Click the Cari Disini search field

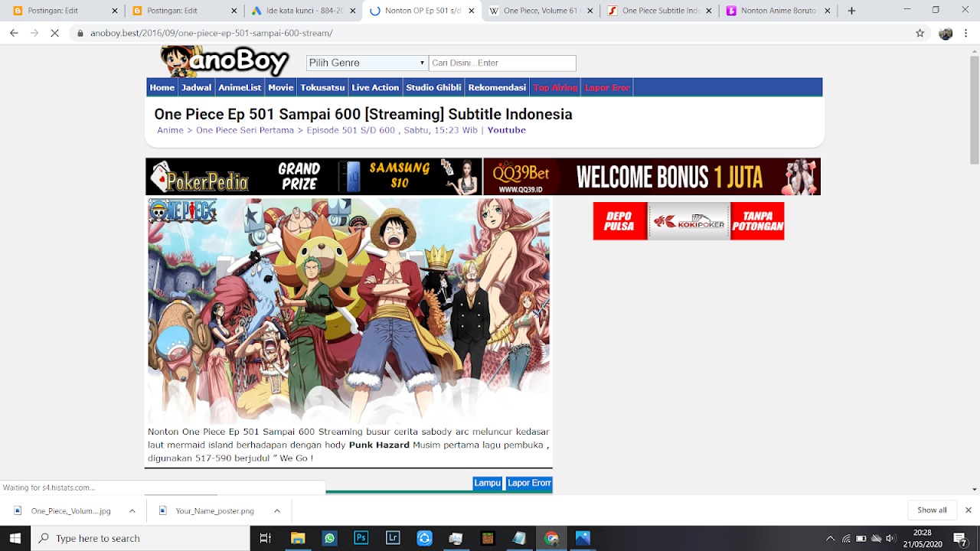[x=502, y=63]
